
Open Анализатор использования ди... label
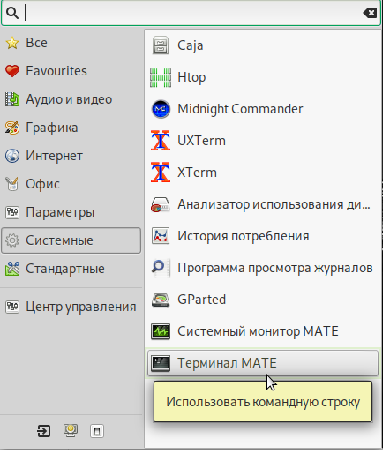[x=274, y=204]
